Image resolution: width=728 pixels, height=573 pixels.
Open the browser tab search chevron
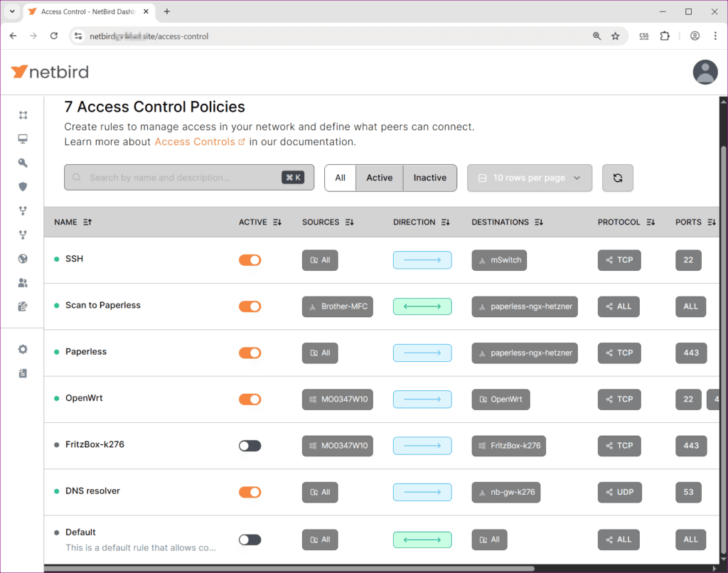[13, 11]
